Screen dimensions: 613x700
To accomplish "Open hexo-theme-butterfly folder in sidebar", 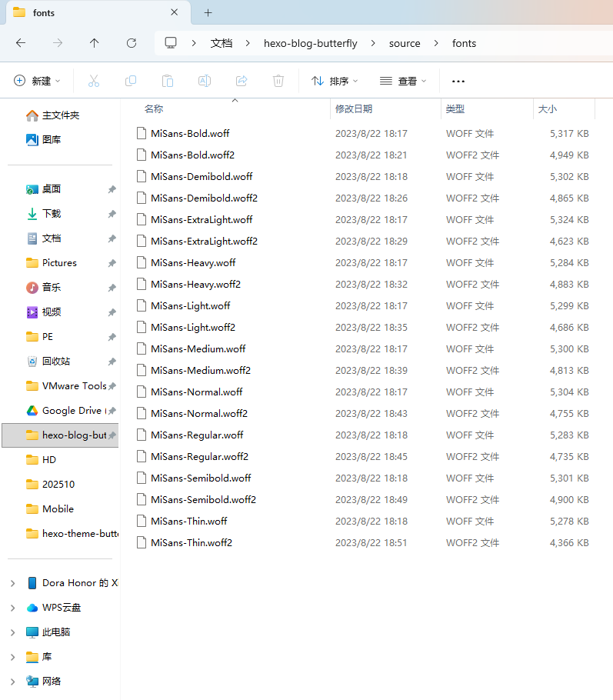I will coord(72,534).
